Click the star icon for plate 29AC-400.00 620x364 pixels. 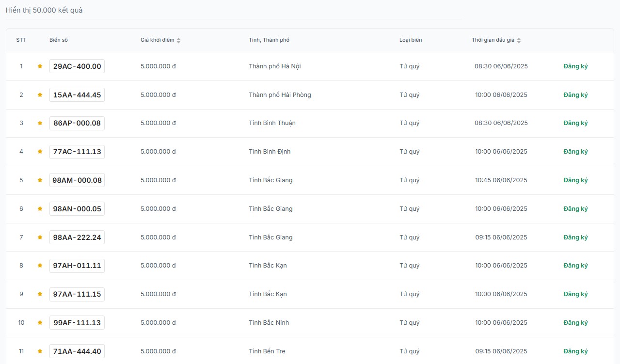[40, 66]
